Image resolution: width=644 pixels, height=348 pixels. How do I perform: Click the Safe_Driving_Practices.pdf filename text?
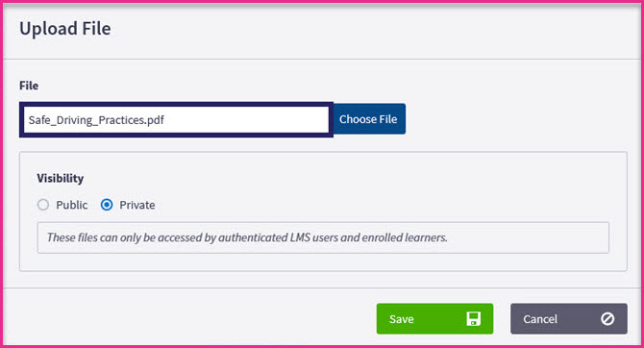(x=96, y=120)
